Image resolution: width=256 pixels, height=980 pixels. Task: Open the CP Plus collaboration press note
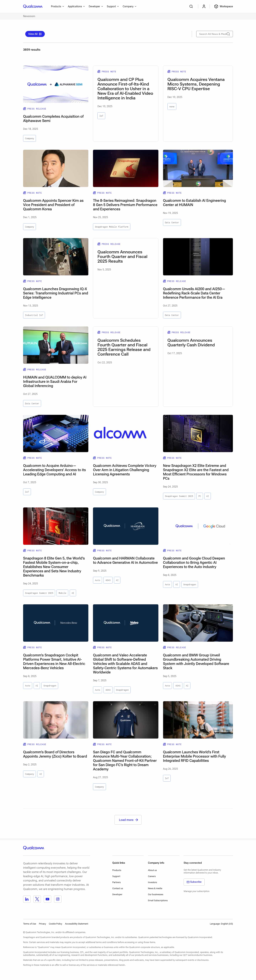125,89
